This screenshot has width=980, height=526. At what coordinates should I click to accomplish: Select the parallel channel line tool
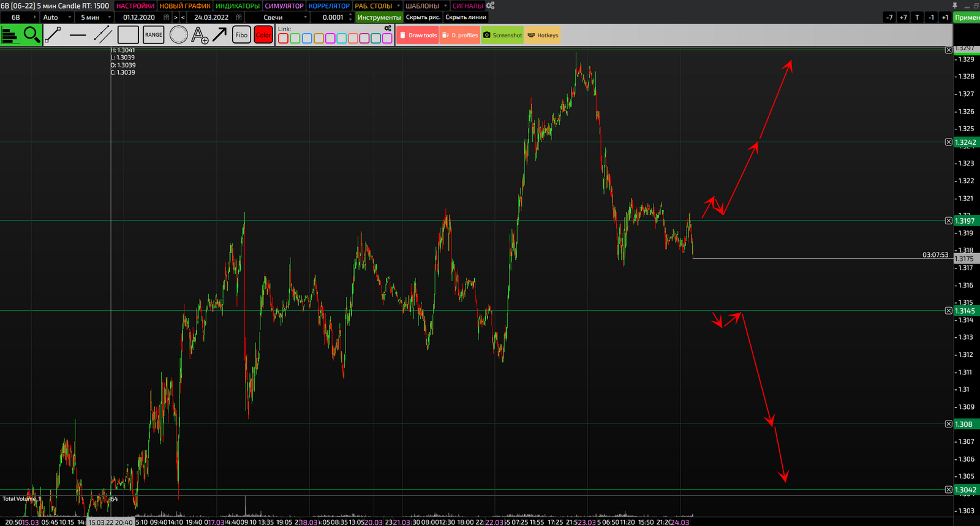103,35
